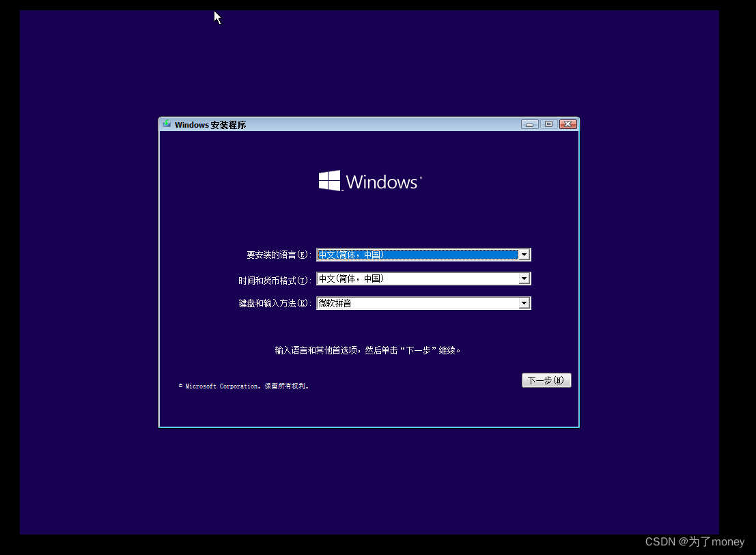Click the 要安装的语言(E) label
This screenshot has height=555, width=756.
click(x=279, y=255)
